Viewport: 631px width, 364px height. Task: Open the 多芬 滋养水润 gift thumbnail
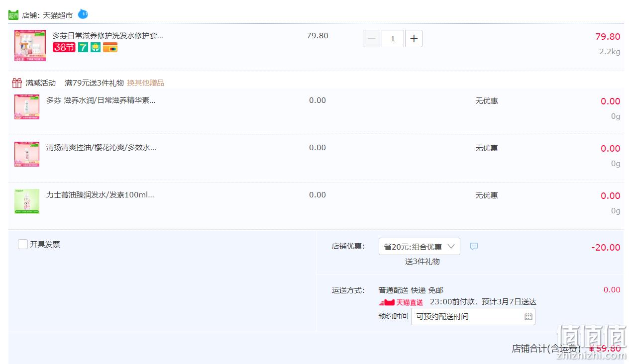click(27, 107)
